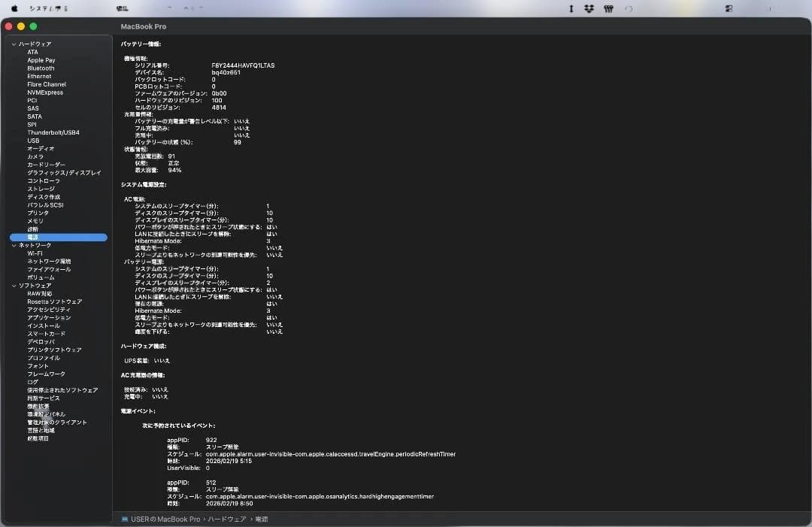812x527 pixels.
Task: Select Thunderbolt/USB4 in the sidebar
Action: click(x=53, y=132)
